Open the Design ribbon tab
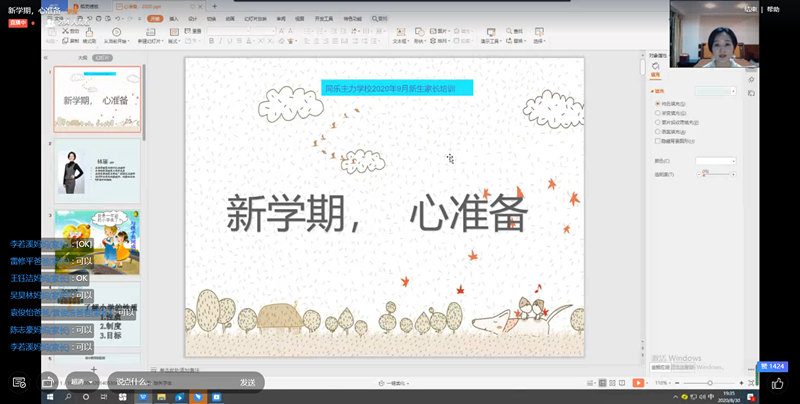800x404 pixels. pos(192,18)
